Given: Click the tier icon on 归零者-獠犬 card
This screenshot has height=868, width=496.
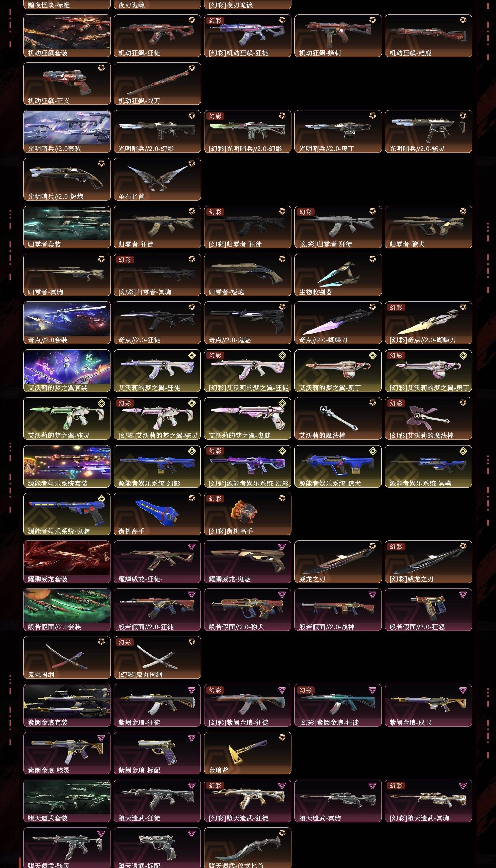Looking at the screenshot, I should pyautogui.click(x=463, y=211).
